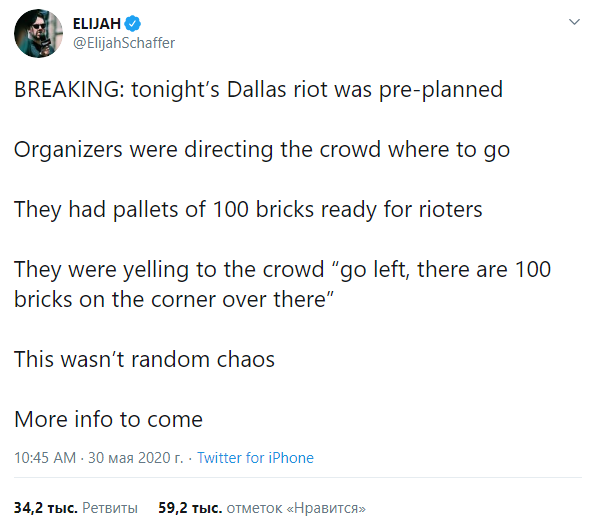Click the divider above retweet stats
Screen dimensions: 597x531
(298, 477)
